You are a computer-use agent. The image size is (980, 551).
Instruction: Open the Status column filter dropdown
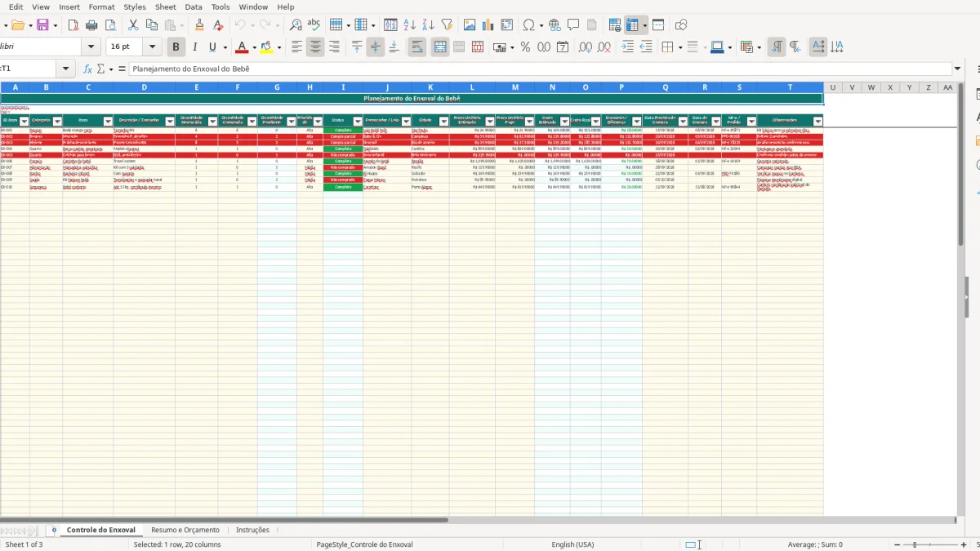pyautogui.click(x=357, y=121)
